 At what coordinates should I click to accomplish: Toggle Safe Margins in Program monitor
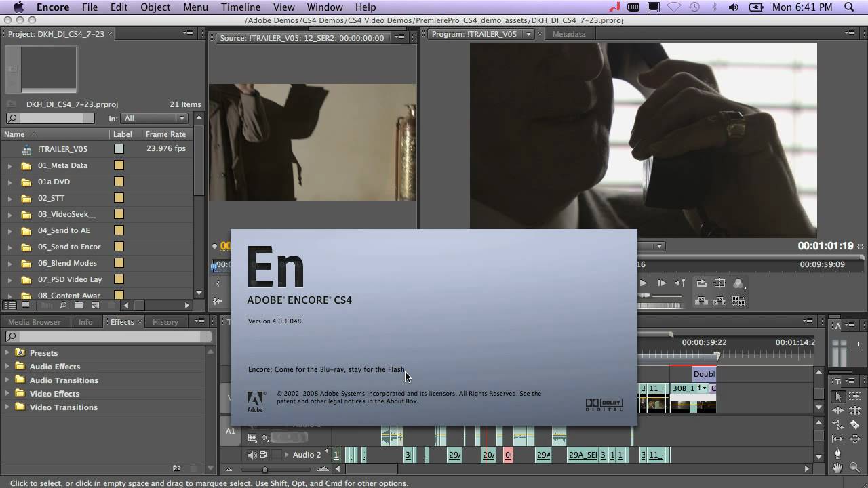(720, 283)
